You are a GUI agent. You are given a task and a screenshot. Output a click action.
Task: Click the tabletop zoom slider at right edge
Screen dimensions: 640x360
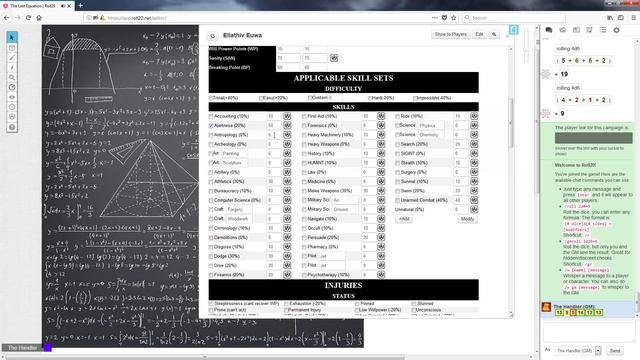[x=526, y=45]
